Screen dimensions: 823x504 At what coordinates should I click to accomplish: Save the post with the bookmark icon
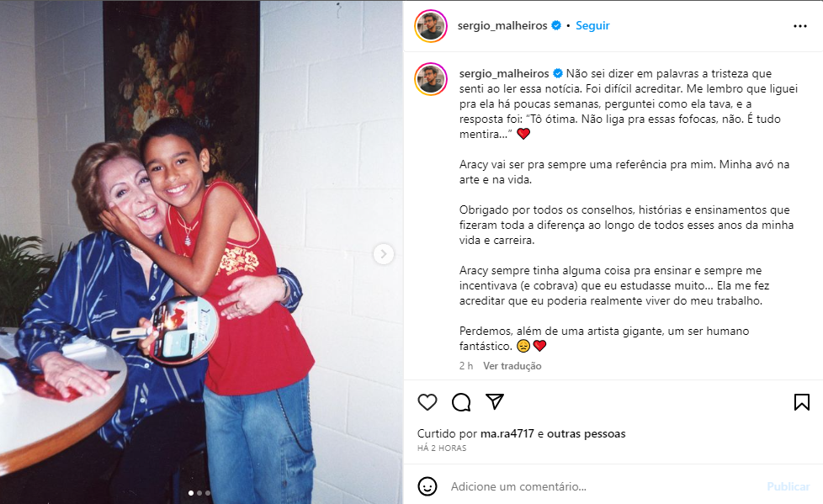click(801, 402)
